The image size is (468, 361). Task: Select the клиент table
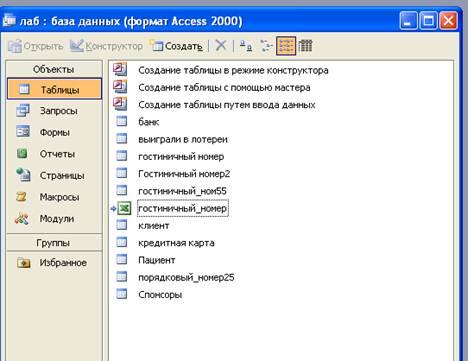(154, 226)
